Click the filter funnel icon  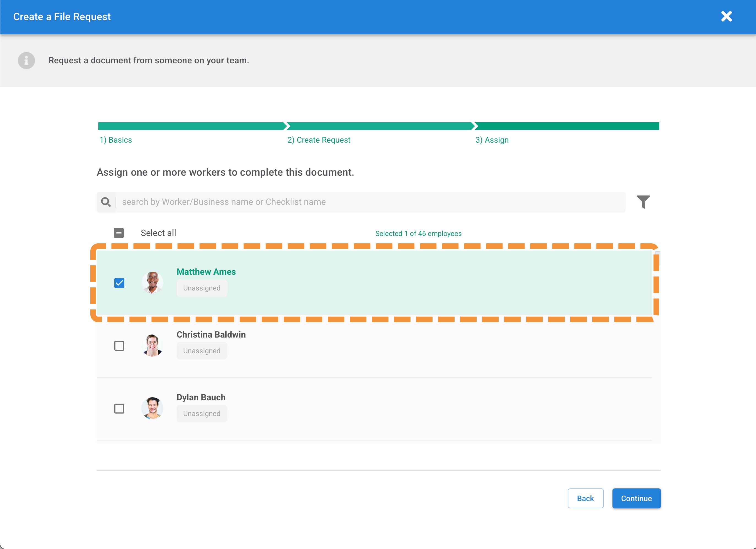[643, 202]
